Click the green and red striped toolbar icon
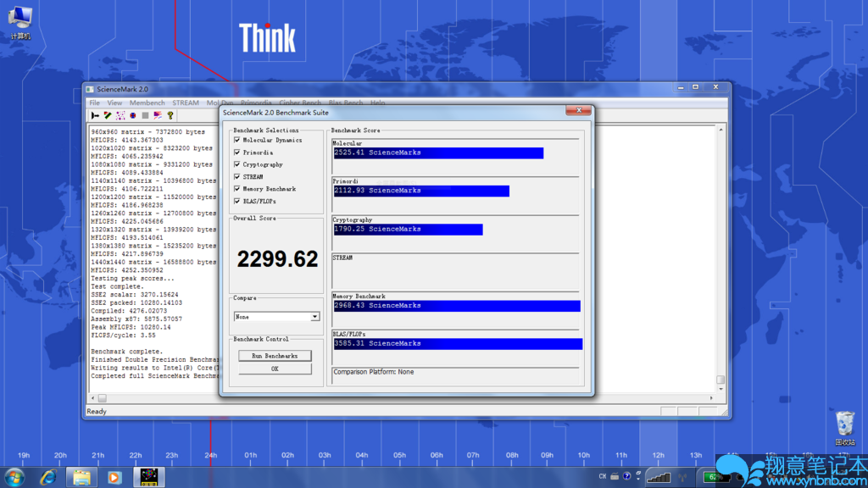This screenshot has height=488, width=868. (x=108, y=115)
